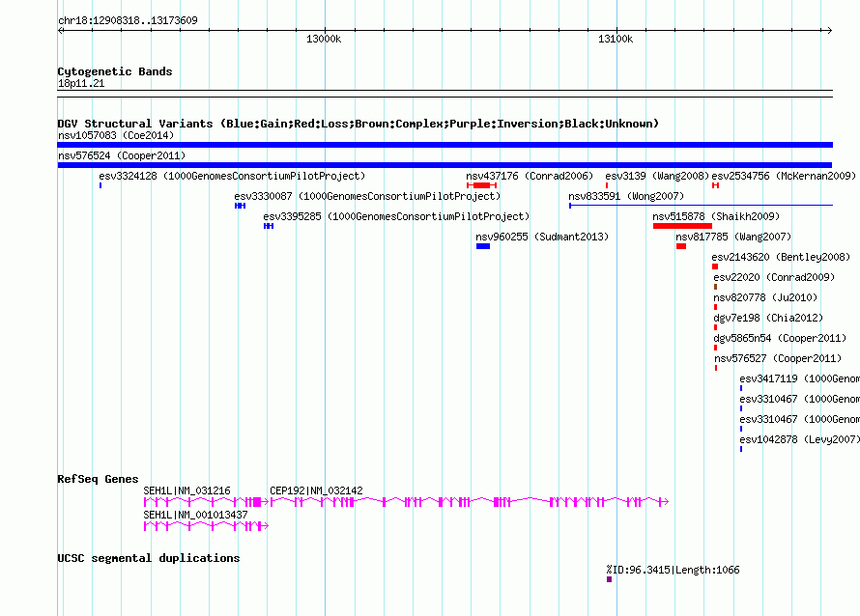
Task: Click the nsv833591 (Wong2007) label
Action: [626, 196]
